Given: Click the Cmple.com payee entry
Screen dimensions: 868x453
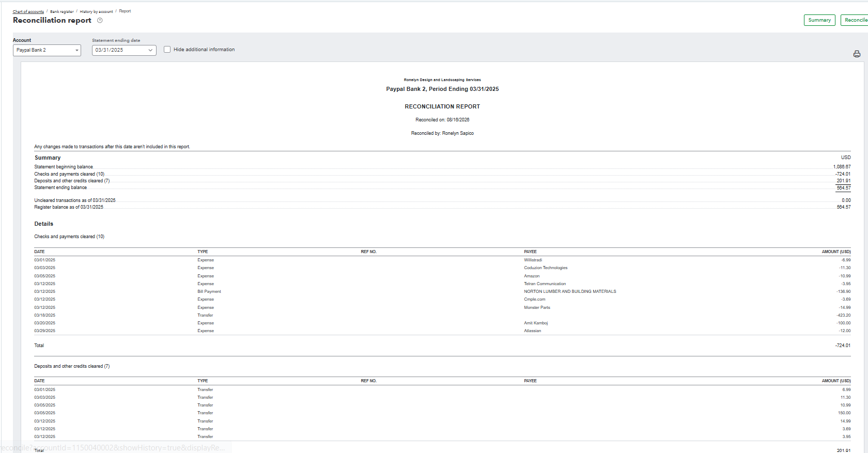Looking at the screenshot, I should (535, 299).
